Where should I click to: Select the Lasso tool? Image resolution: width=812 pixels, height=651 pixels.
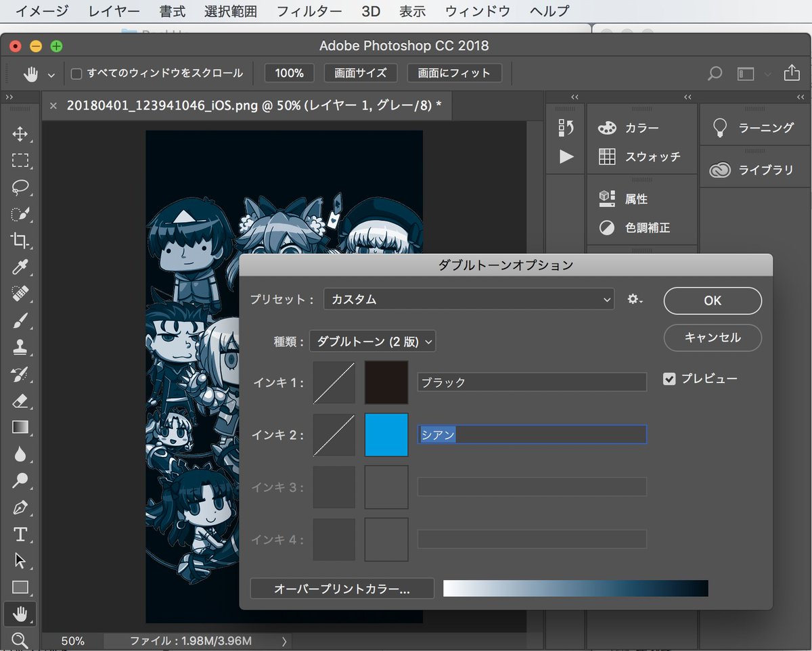click(x=20, y=187)
